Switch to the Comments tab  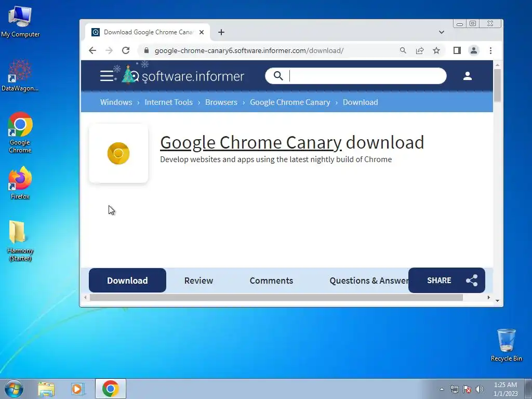[x=271, y=281]
